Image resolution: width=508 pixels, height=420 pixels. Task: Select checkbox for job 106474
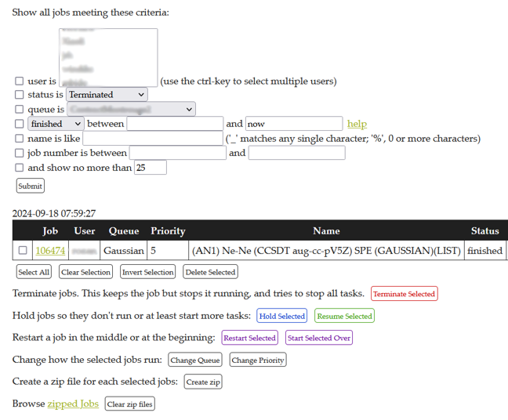click(23, 251)
